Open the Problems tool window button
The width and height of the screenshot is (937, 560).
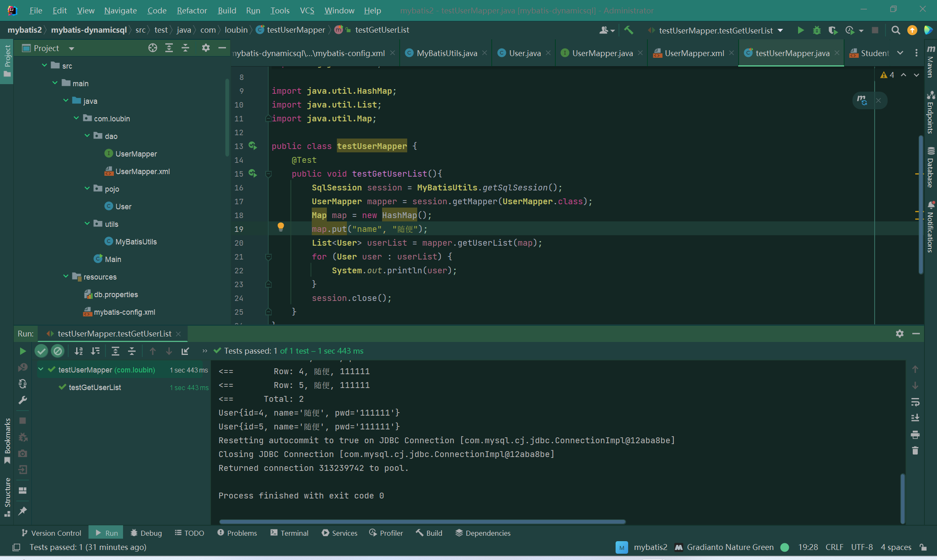click(237, 533)
